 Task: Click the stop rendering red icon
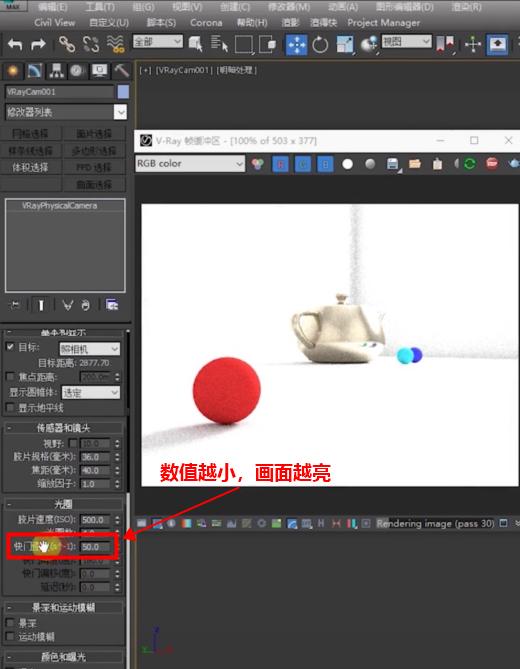pos(492,164)
